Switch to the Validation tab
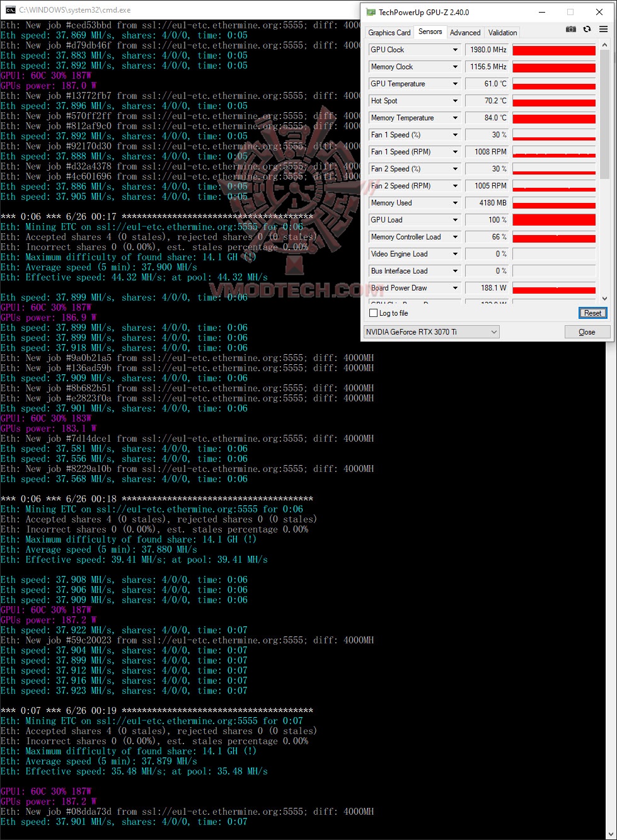The width and height of the screenshot is (617, 840). (x=502, y=33)
